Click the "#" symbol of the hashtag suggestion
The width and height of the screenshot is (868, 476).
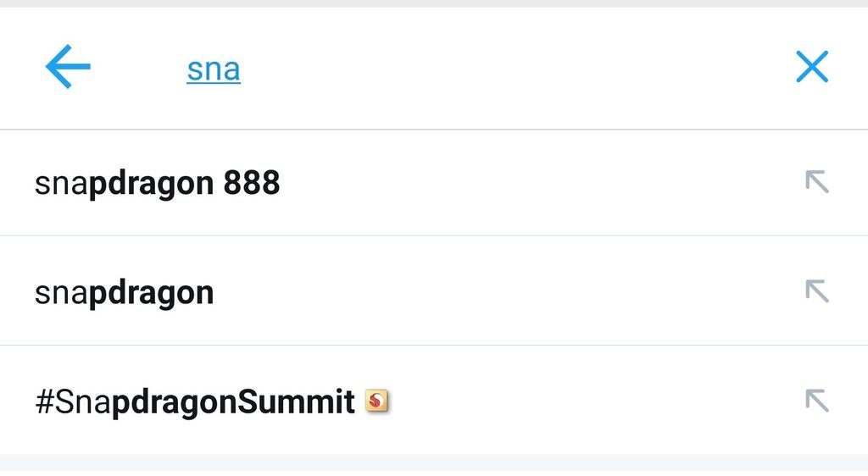coord(44,401)
